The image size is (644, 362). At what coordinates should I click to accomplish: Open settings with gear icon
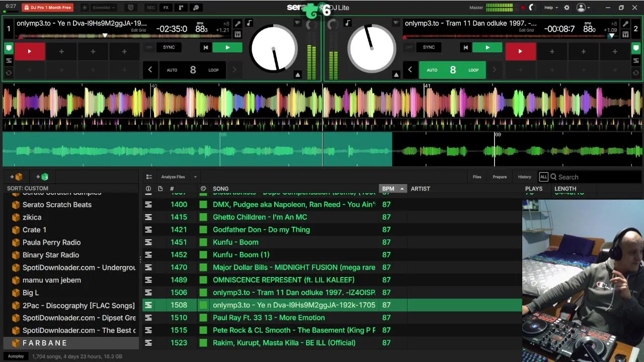pos(567,8)
